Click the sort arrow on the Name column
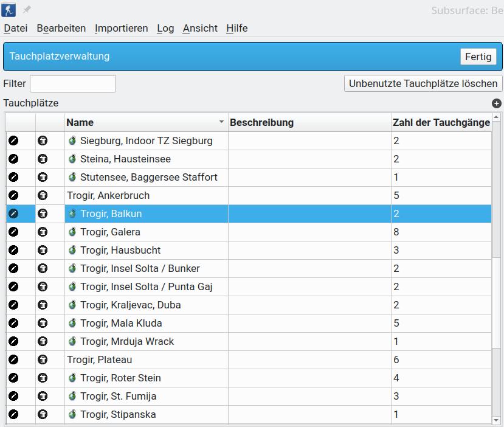This screenshot has width=504, height=427. [x=222, y=122]
